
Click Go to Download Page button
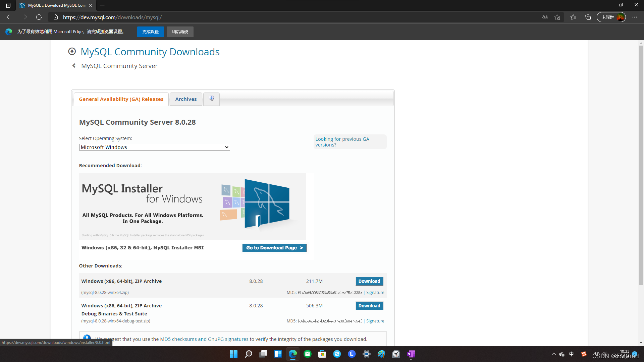click(274, 248)
